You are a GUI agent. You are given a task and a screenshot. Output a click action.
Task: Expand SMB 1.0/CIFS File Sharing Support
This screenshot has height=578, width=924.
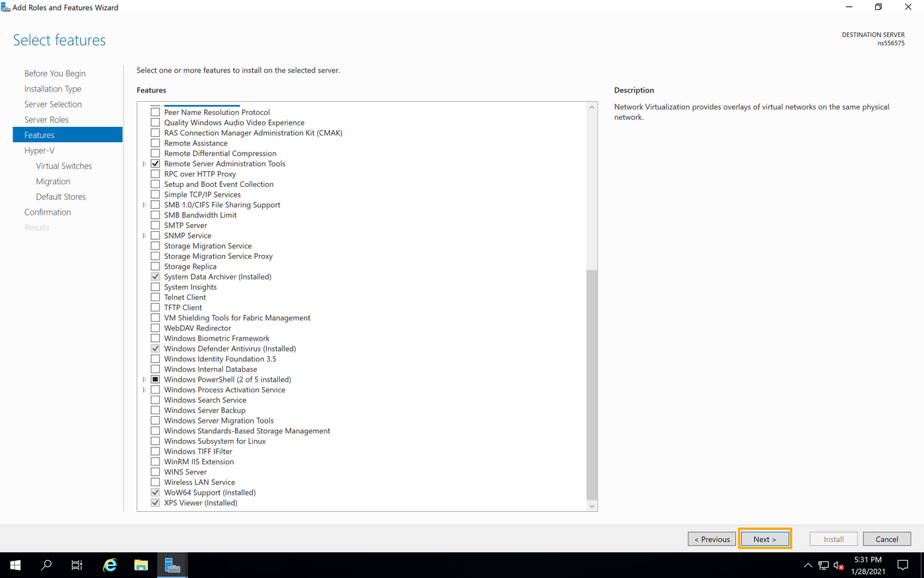tap(144, 205)
